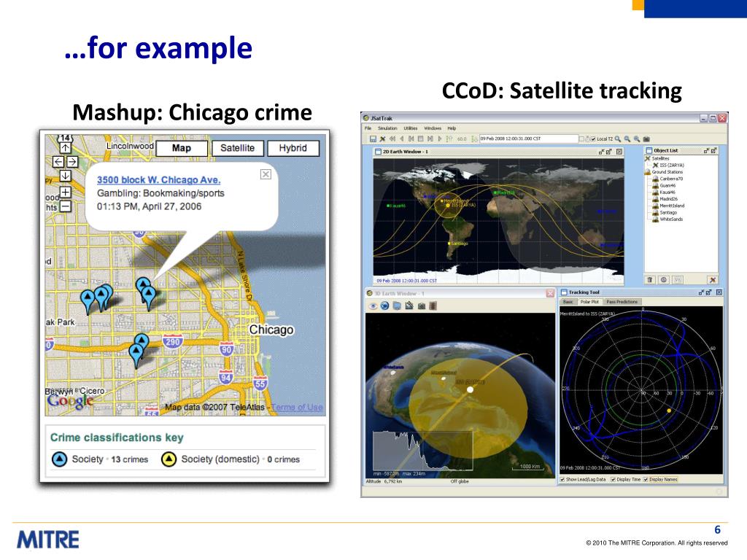Close the crime info balloon on the map

[266, 174]
